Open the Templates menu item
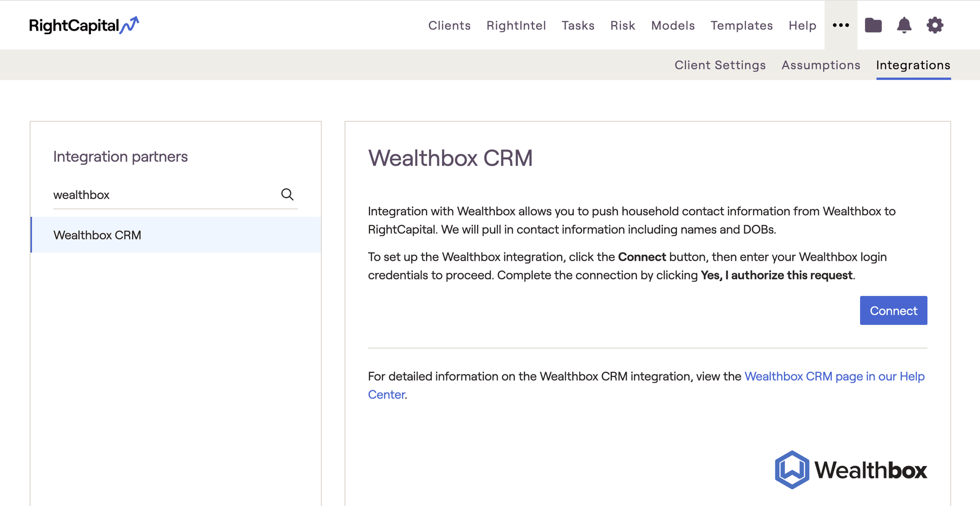The height and width of the screenshot is (506, 980). pos(741,26)
